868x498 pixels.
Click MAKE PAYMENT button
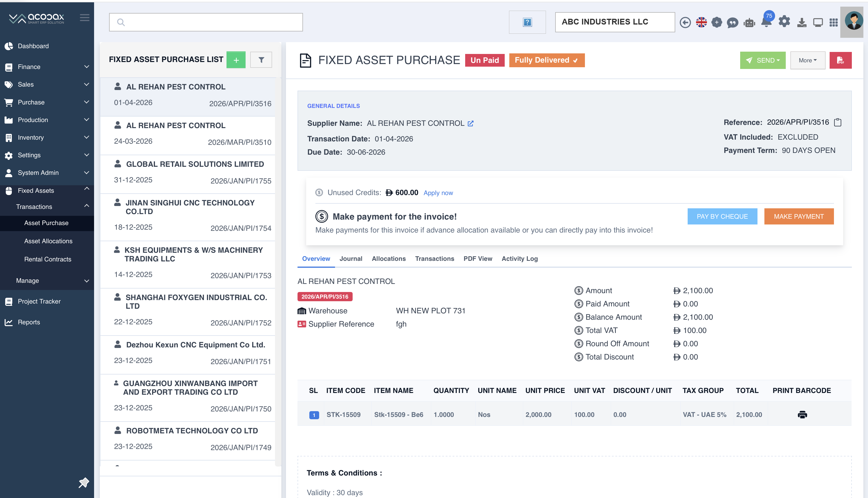pos(798,216)
